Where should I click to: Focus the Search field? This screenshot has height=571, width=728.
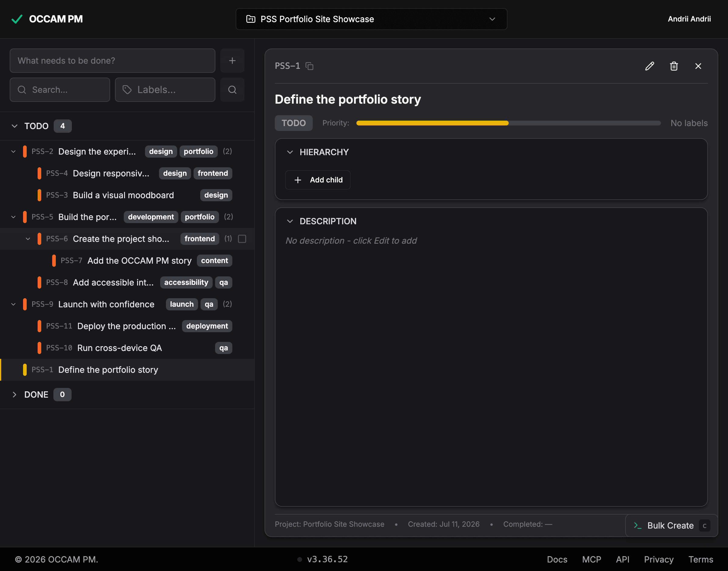point(60,90)
